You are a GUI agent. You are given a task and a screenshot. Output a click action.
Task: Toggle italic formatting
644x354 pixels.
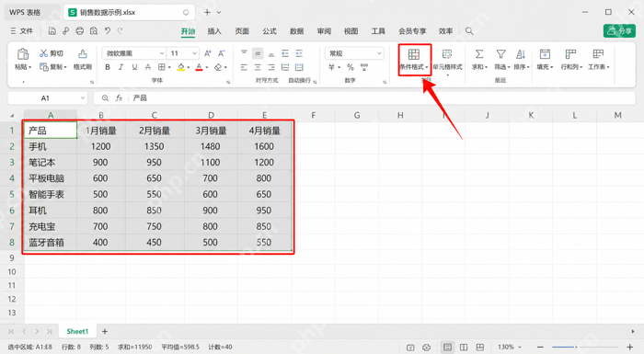[121, 67]
